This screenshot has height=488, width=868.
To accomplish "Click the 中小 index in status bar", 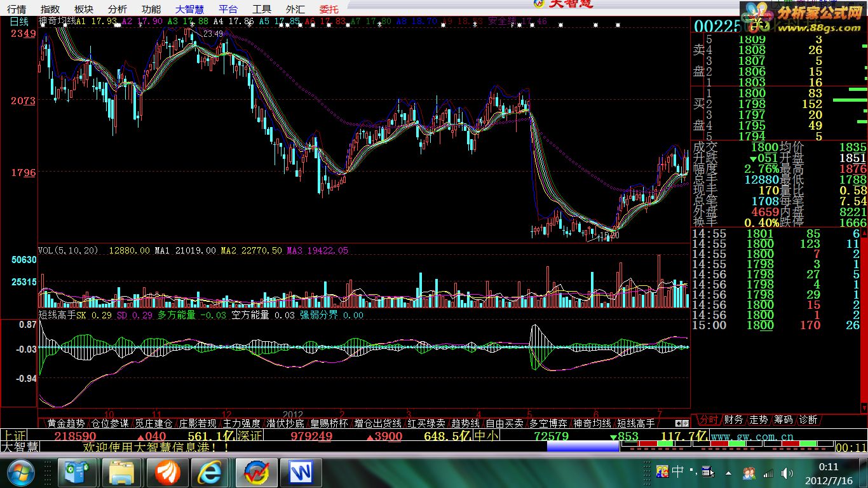I will click(x=487, y=436).
